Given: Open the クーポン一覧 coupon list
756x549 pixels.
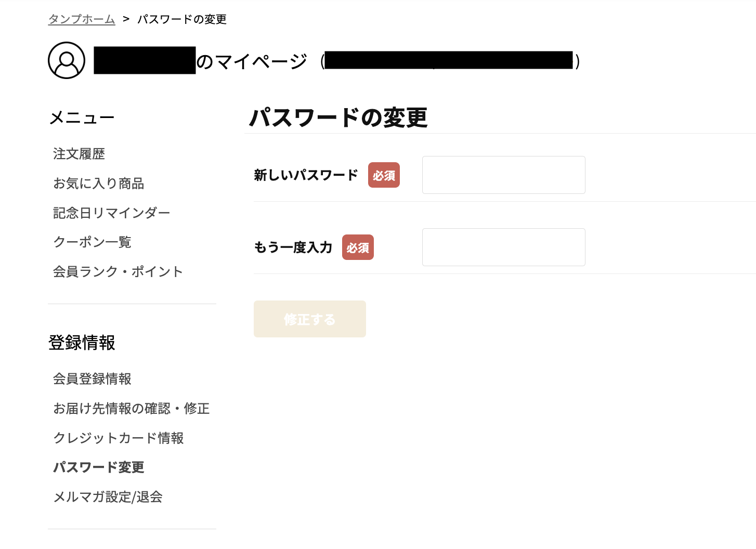Looking at the screenshot, I should click(x=92, y=242).
